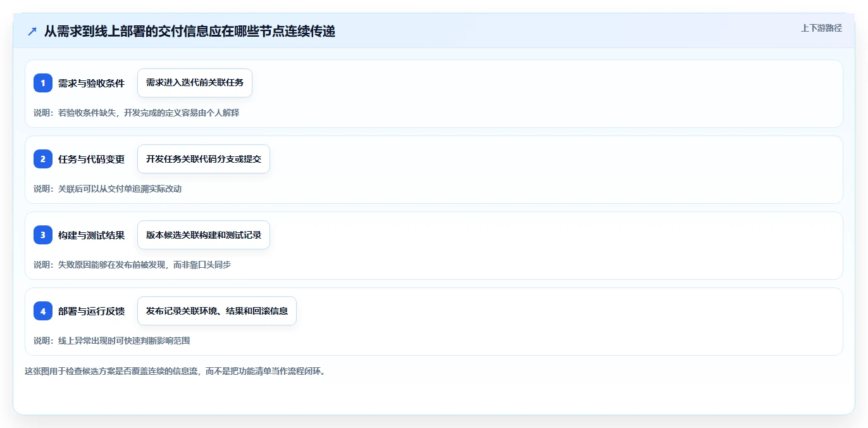Click the step 4 number badge
The image size is (868, 428).
[x=43, y=311]
